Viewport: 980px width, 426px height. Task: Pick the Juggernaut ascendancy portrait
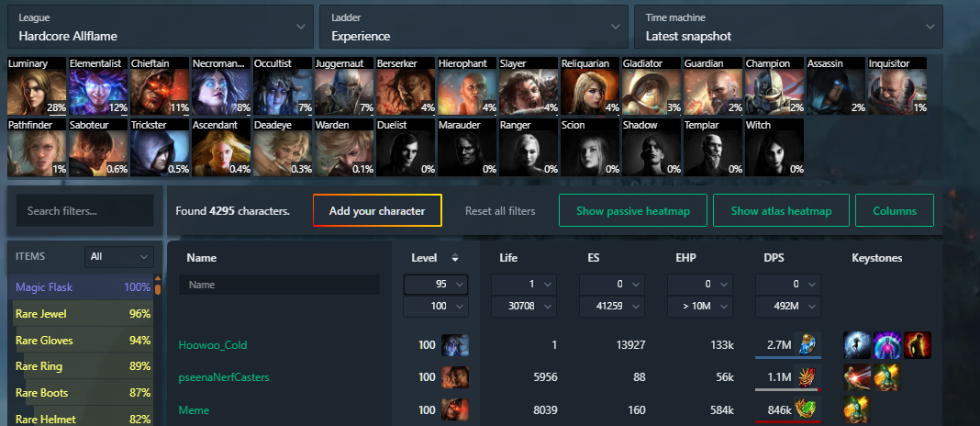344,86
